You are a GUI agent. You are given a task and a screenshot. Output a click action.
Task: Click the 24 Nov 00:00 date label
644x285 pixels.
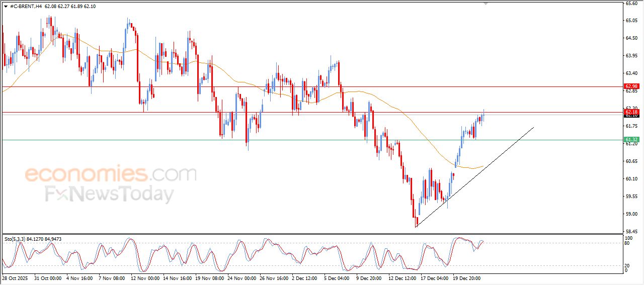click(x=242, y=278)
